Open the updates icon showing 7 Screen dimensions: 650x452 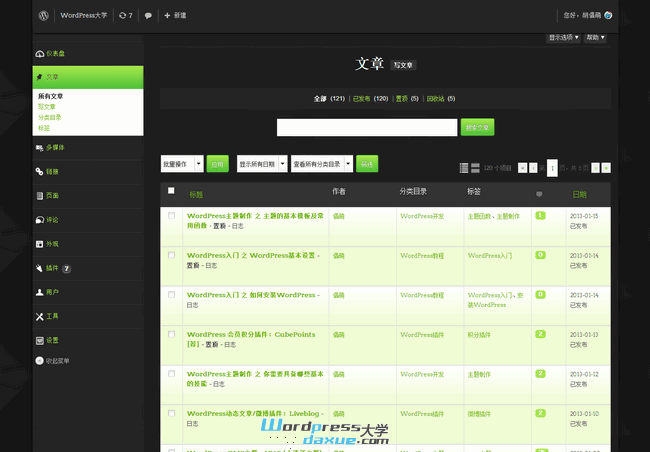pos(126,16)
